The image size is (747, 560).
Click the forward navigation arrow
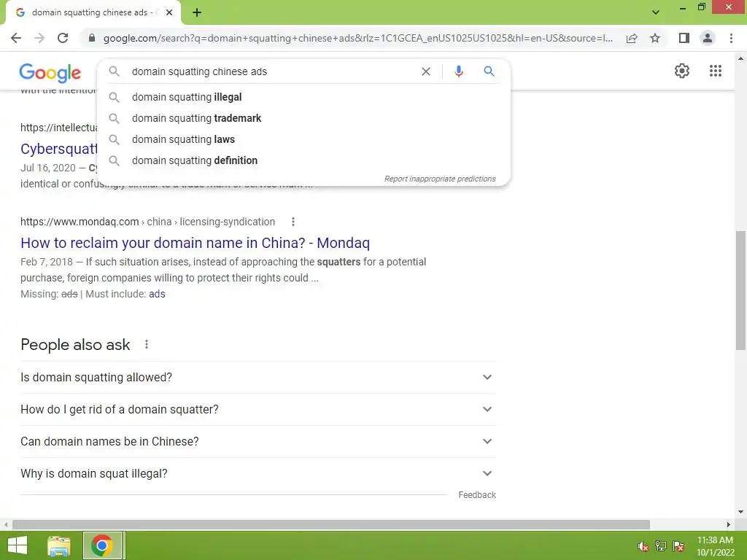pos(39,38)
